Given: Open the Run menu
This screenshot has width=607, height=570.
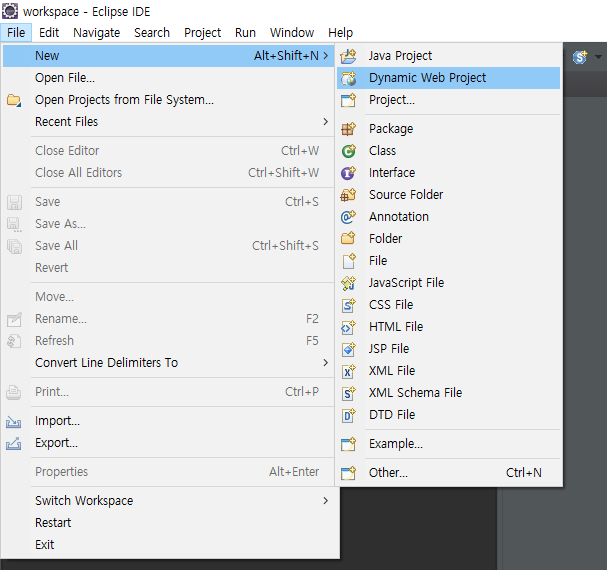Looking at the screenshot, I should pyautogui.click(x=245, y=33).
